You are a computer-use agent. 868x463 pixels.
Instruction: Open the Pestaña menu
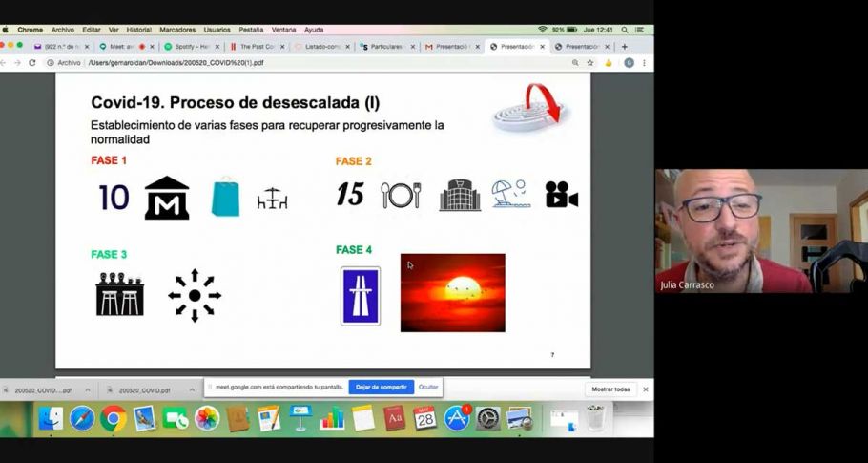click(x=251, y=30)
